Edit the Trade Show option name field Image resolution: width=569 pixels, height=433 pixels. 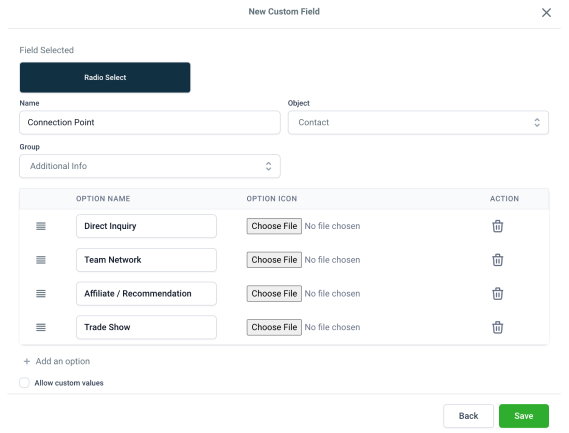(146, 327)
